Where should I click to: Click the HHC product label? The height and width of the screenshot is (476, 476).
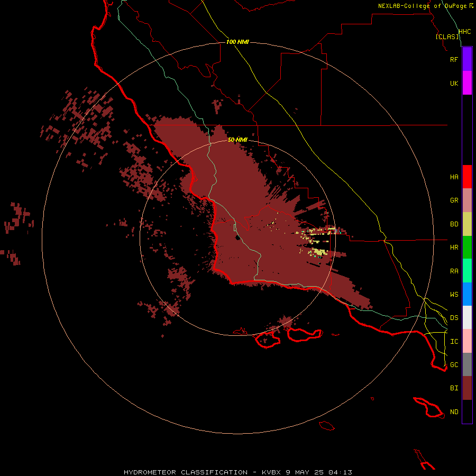464,32
